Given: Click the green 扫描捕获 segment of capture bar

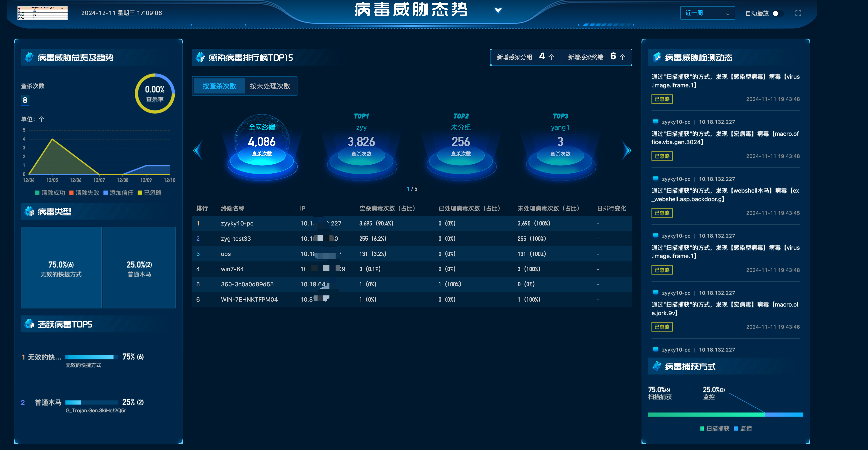Looking at the screenshot, I should (706, 414).
